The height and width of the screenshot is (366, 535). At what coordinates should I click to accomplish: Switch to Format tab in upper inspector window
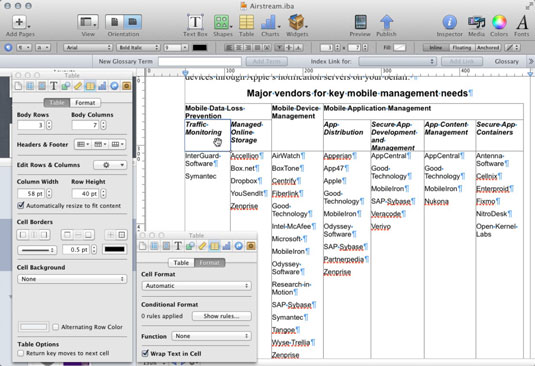85,103
